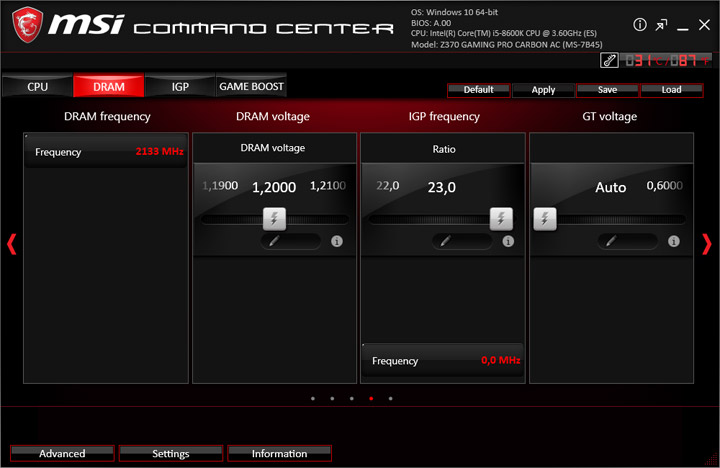The image size is (720, 468).
Task: Select the red fourth page dot
Action: [x=371, y=399]
